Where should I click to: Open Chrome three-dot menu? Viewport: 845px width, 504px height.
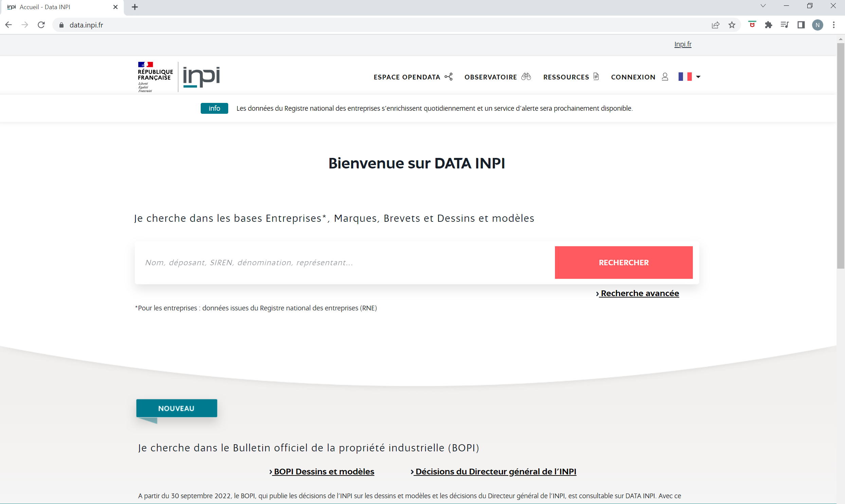[x=834, y=25]
